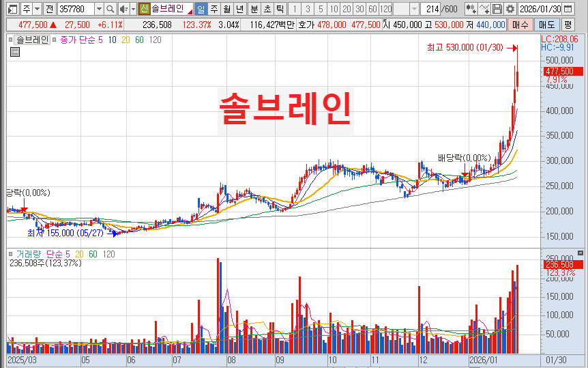The image size is (588, 368).
Task: Open dropdown arrow beside speaker icon
Action: (133, 9)
